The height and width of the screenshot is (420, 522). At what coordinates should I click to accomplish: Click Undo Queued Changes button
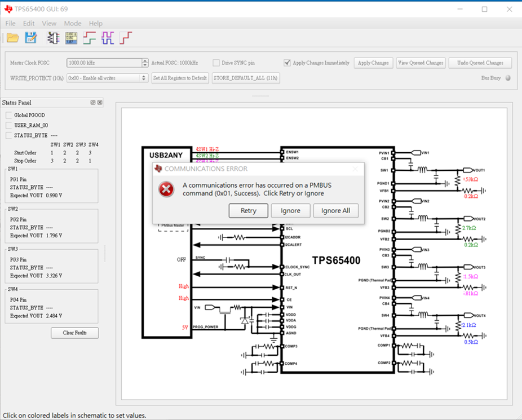pyautogui.click(x=480, y=63)
